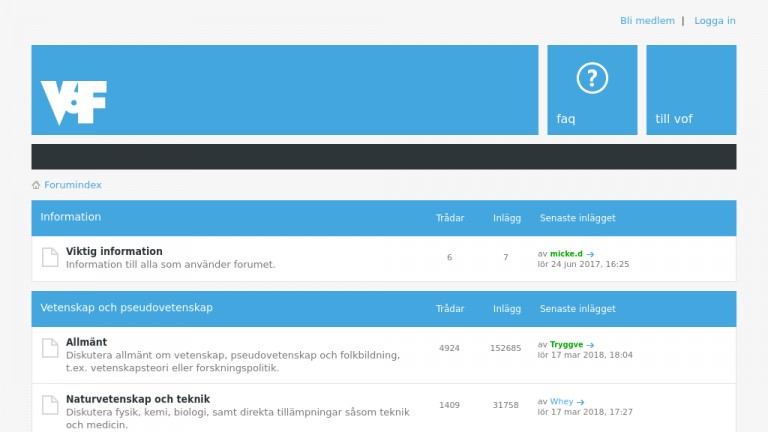
Task: Click the post count 152685 in the Allmänt row
Action: [505, 348]
